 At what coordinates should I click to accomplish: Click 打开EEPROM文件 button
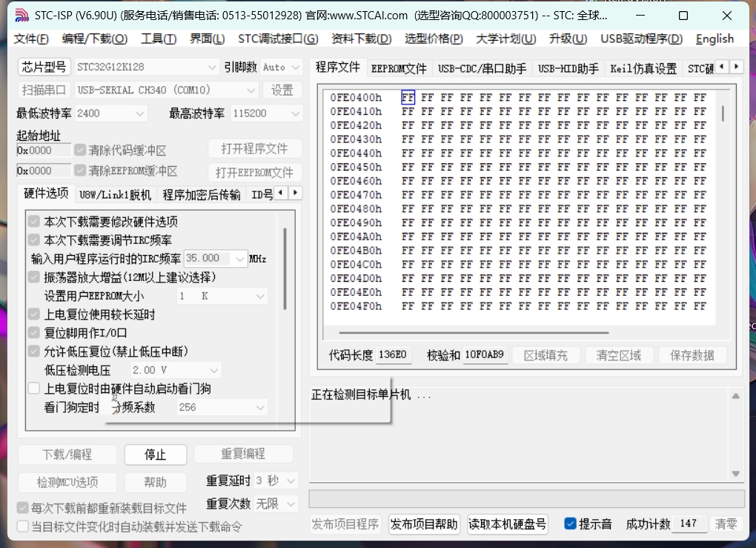[x=254, y=172]
